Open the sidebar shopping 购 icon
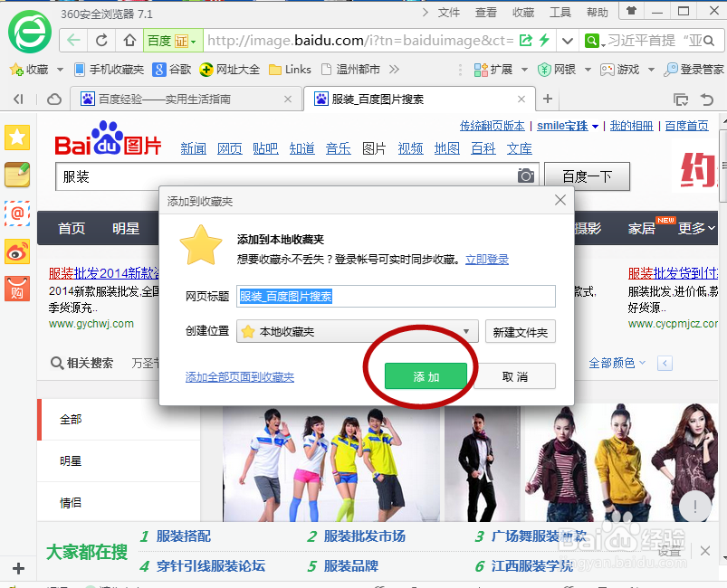The width and height of the screenshot is (727, 588). coord(17,289)
